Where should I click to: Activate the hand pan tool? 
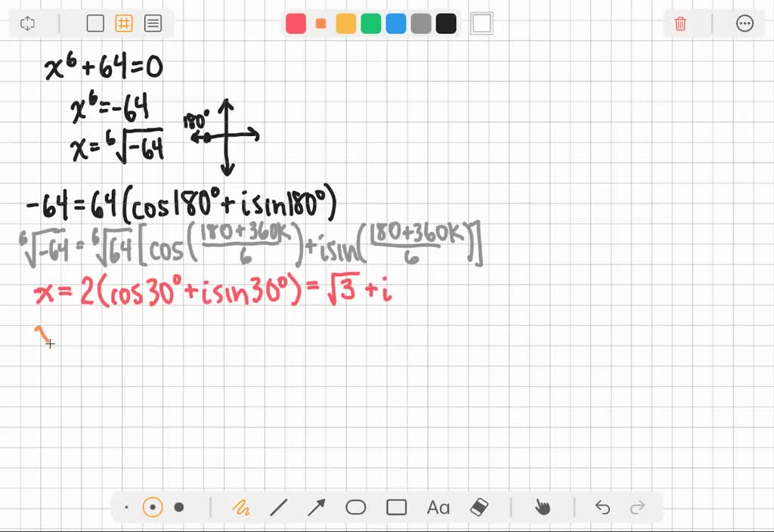543,507
